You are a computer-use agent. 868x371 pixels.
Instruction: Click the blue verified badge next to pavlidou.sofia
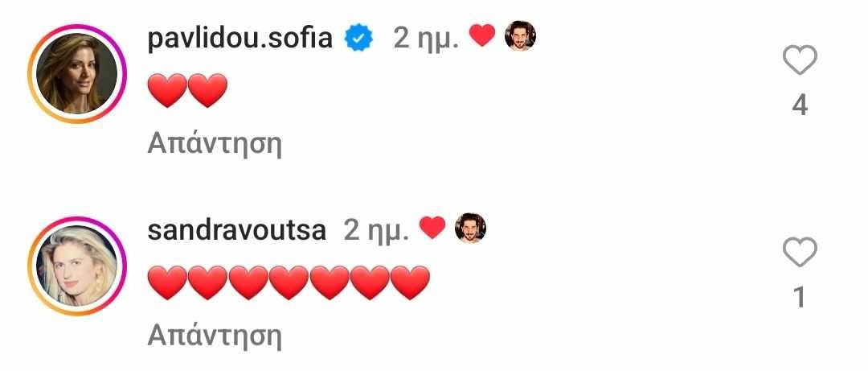[358, 39]
